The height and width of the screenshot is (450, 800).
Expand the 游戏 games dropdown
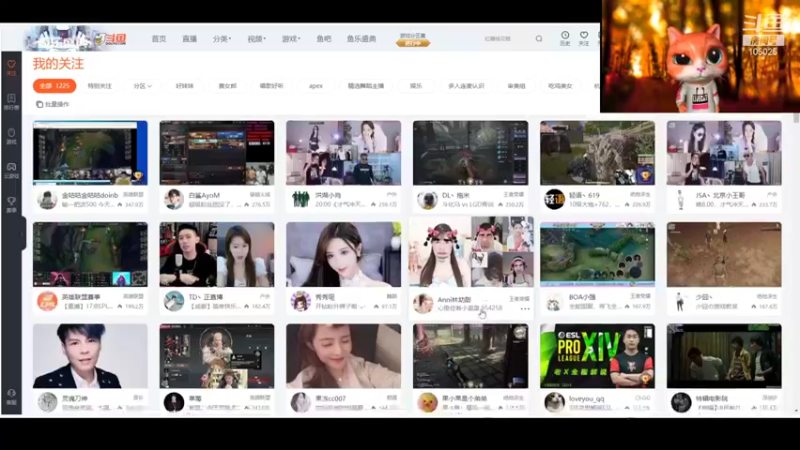click(291, 39)
